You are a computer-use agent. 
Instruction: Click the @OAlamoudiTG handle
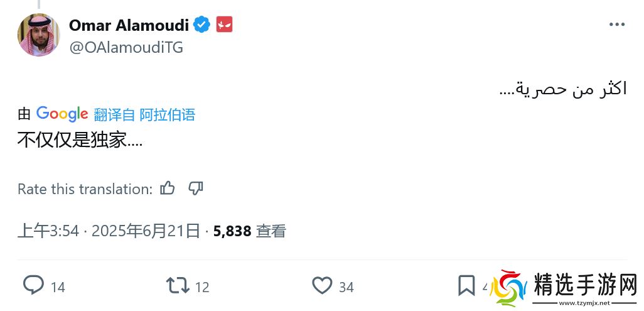tap(126, 47)
